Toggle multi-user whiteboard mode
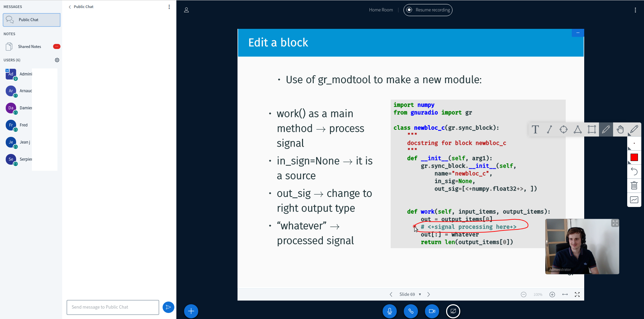 (634, 200)
